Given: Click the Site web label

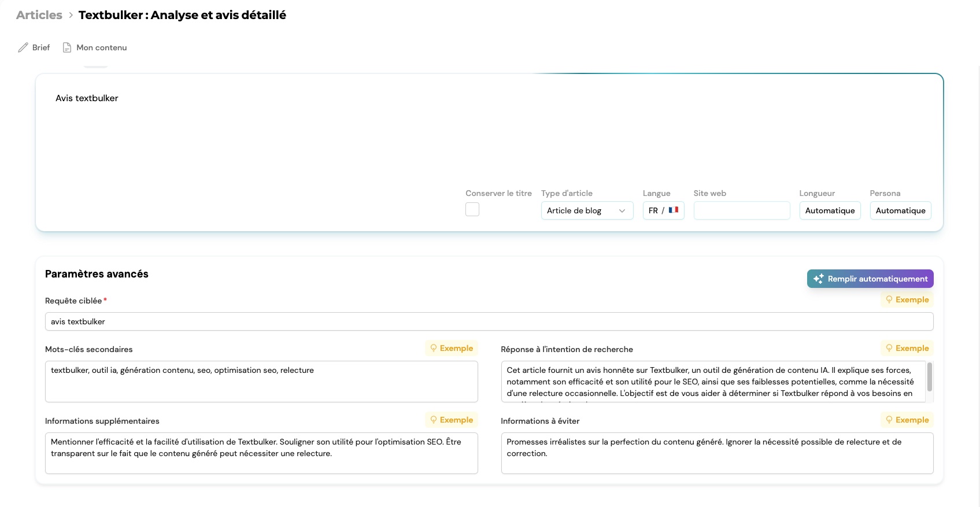Looking at the screenshot, I should (x=709, y=193).
